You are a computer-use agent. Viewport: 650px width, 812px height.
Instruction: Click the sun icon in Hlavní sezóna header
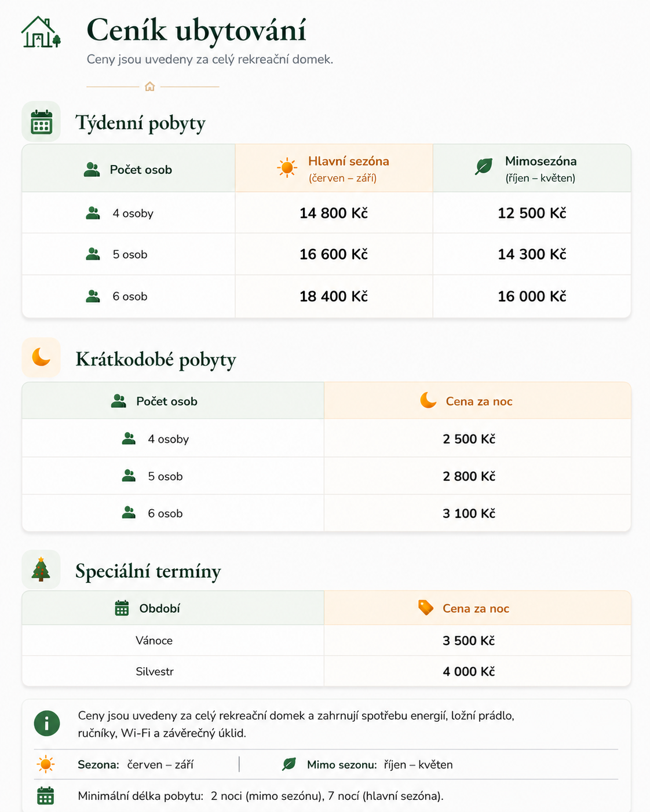[287, 167]
